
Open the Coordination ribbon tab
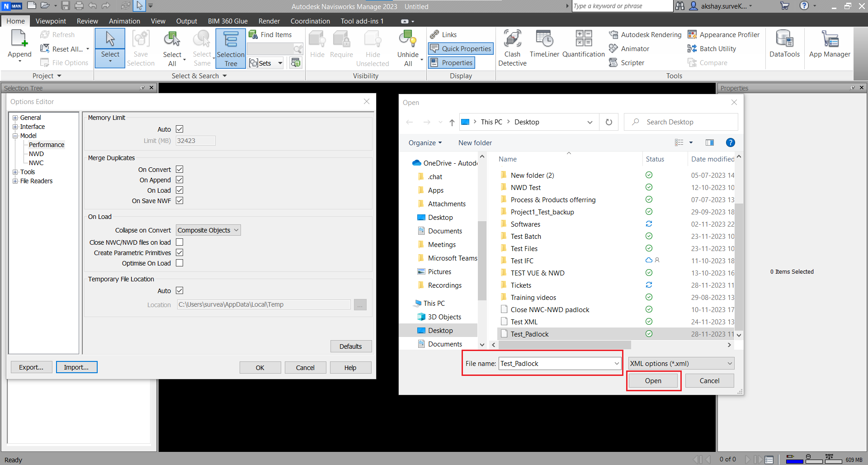(310, 21)
